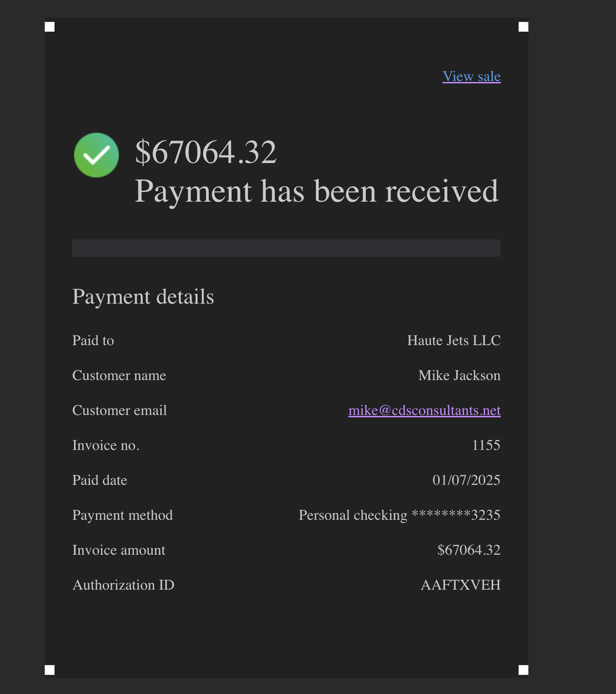Viewport: 616px width, 694px height.
Task: Click the invoice number 1155
Action: tap(486, 445)
